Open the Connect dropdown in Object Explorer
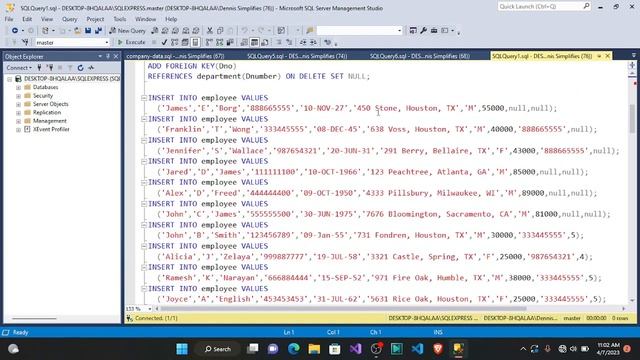This screenshot has width=640, height=360. (19, 68)
